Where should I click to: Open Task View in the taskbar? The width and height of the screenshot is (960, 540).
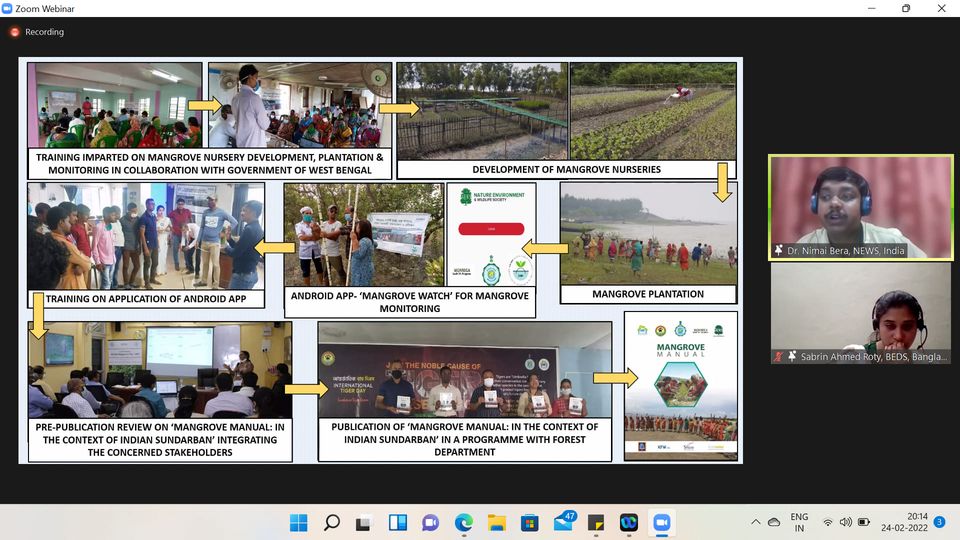(x=364, y=522)
